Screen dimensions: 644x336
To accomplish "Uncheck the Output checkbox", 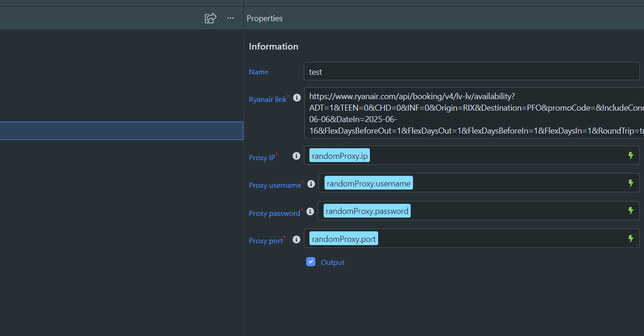I will pos(311,262).
